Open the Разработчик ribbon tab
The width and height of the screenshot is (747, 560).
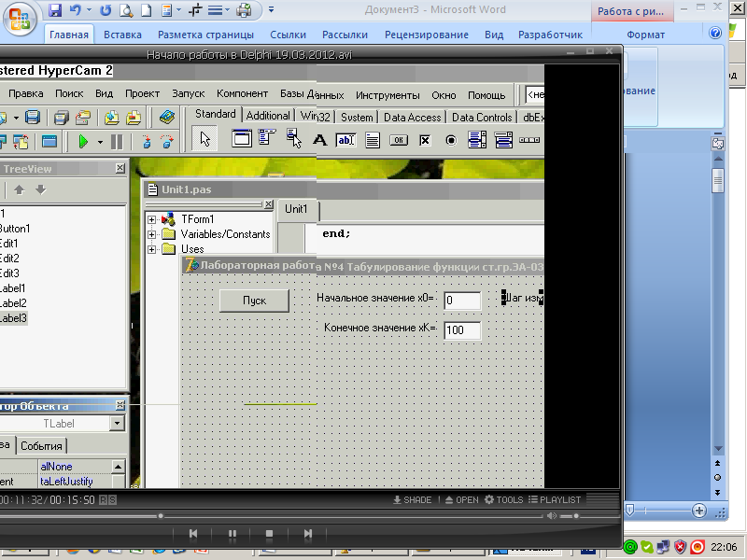coord(550,35)
